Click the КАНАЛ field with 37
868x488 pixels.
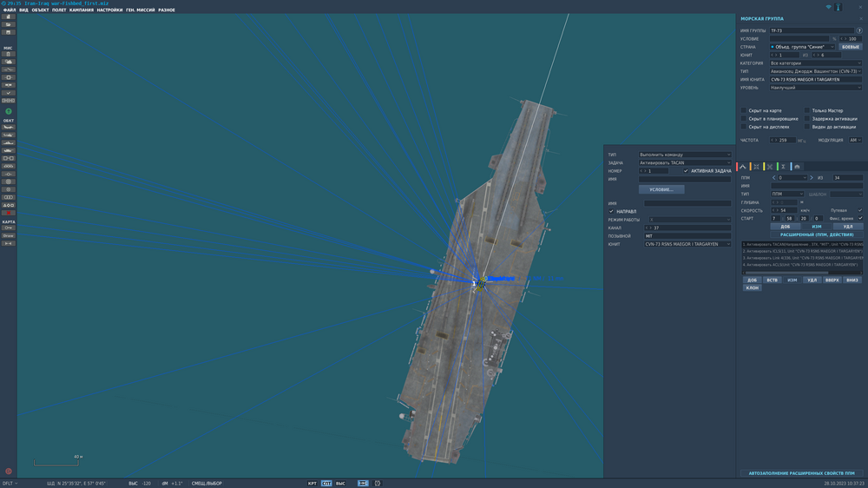(687, 228)
